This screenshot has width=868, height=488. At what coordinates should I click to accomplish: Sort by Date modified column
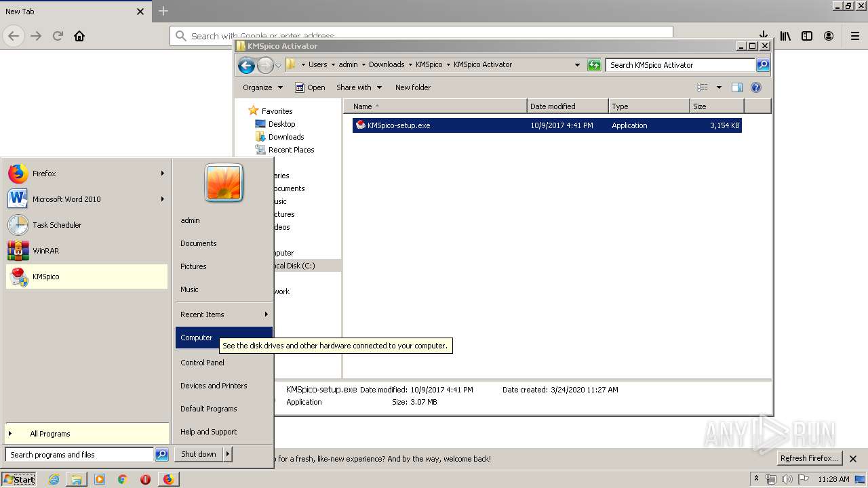pos(568,106)
